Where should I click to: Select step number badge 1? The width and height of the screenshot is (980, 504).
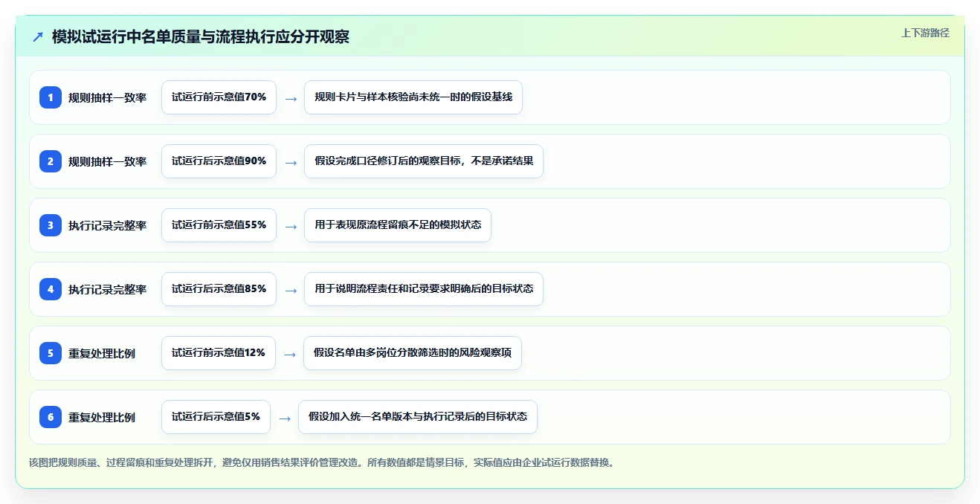point(51,97)
